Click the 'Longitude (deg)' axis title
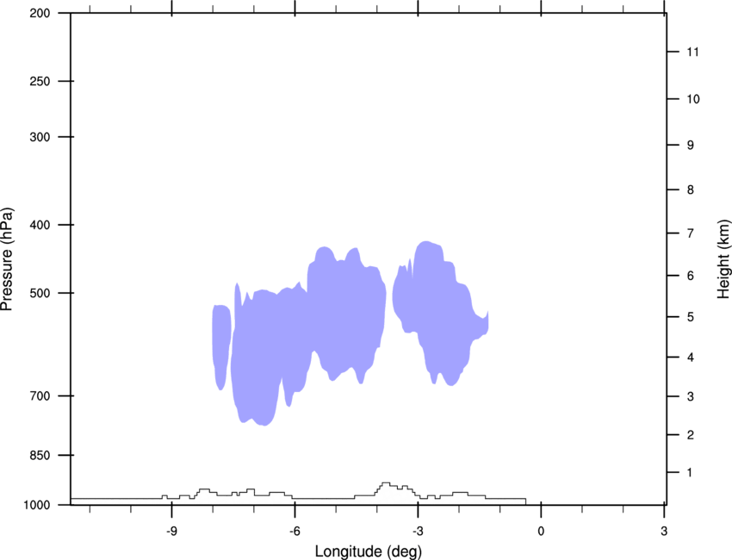 click(x=369, y=551)
